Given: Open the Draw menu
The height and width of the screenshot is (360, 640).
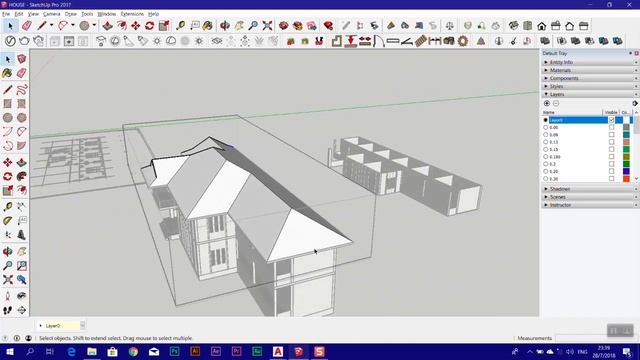Looking at the screenshot, I should coord(71,14).
